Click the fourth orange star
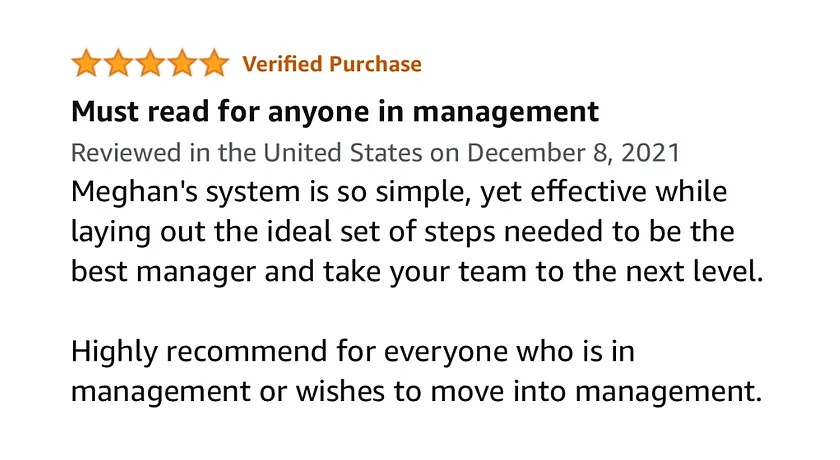This screenshot has width=840, height=460. [182, 65]
